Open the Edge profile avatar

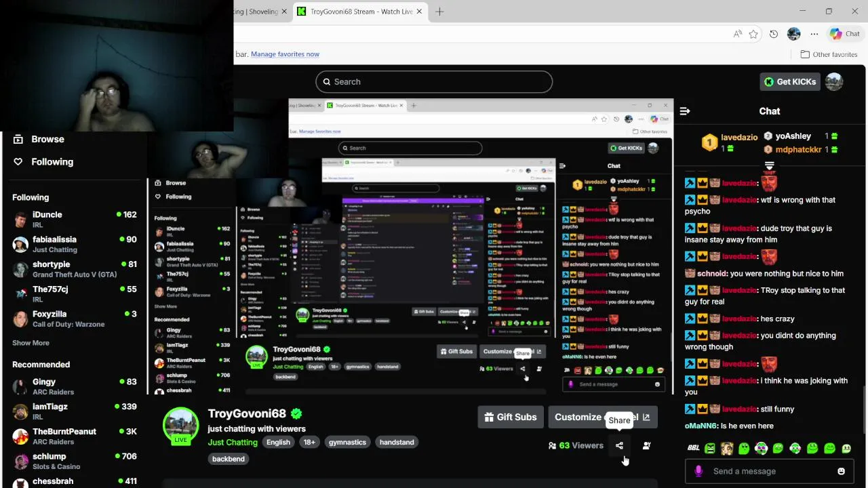pyautogui.click(x=794, y=34)
